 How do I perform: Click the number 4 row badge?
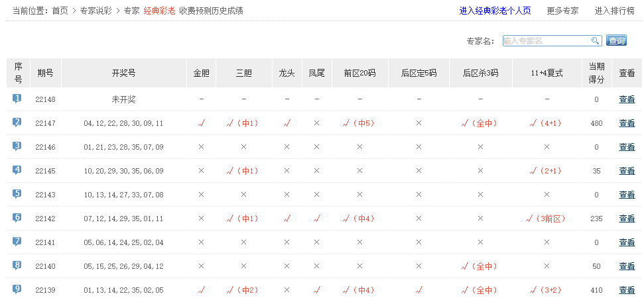pos(17,170)
